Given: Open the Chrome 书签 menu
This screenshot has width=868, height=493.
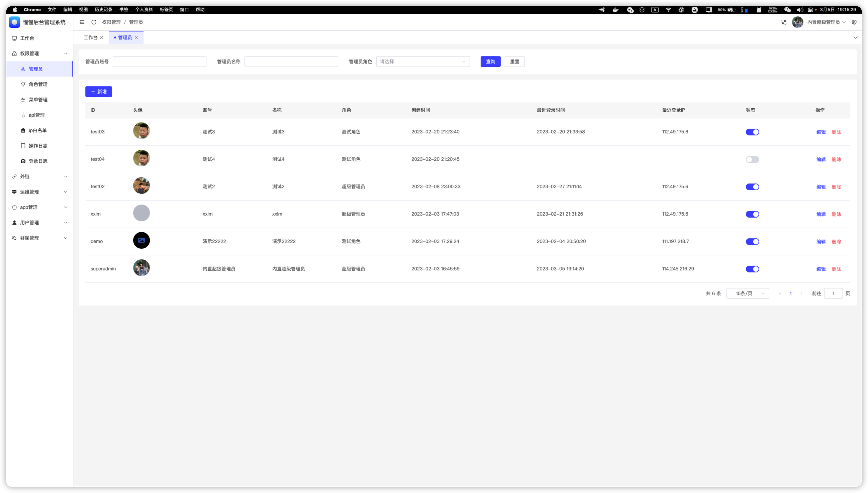Looking at the screenshot, I should (124, 9).
